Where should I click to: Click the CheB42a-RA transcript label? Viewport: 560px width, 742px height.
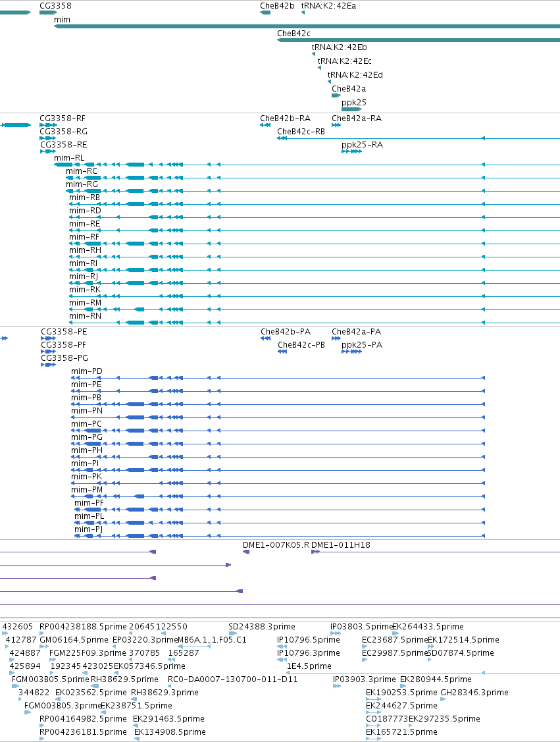pos(357,119)
